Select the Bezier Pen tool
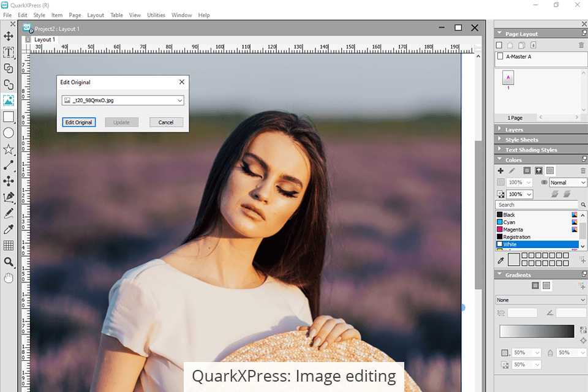The width and height of the screenshot is (588, 392). pos(8,197)
